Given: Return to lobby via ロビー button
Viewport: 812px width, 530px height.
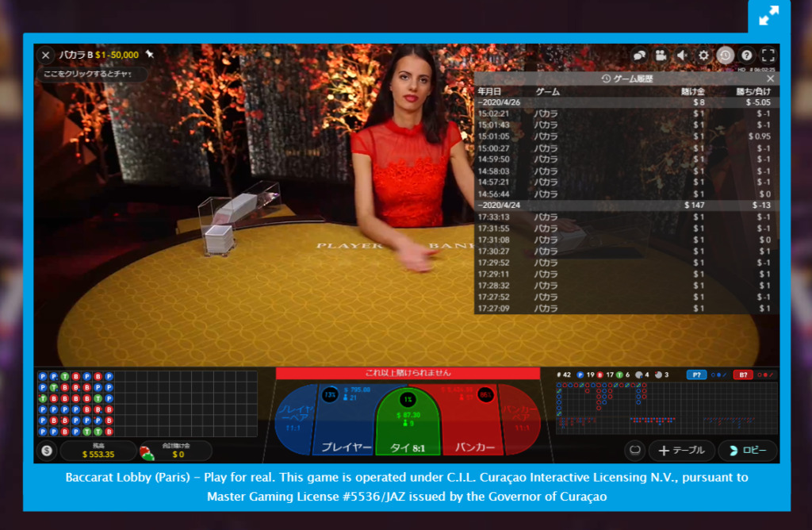Looking at the screenshot, I should tap(747, 451).
